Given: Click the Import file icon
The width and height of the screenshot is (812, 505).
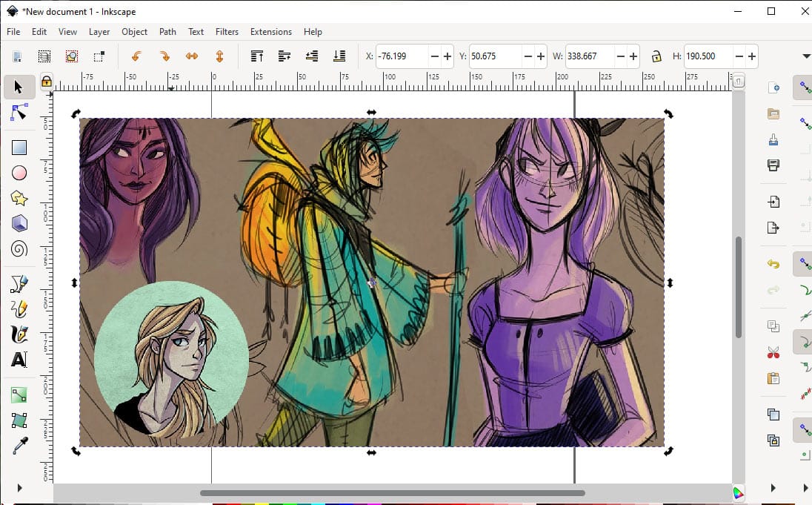Looking at the screenshot, I should point(773,202).
